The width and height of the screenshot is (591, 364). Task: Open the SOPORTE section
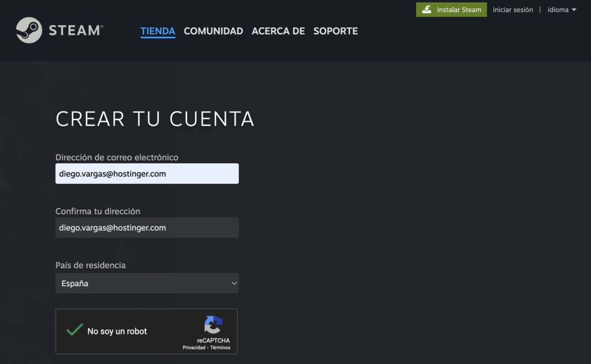(335, 31)
